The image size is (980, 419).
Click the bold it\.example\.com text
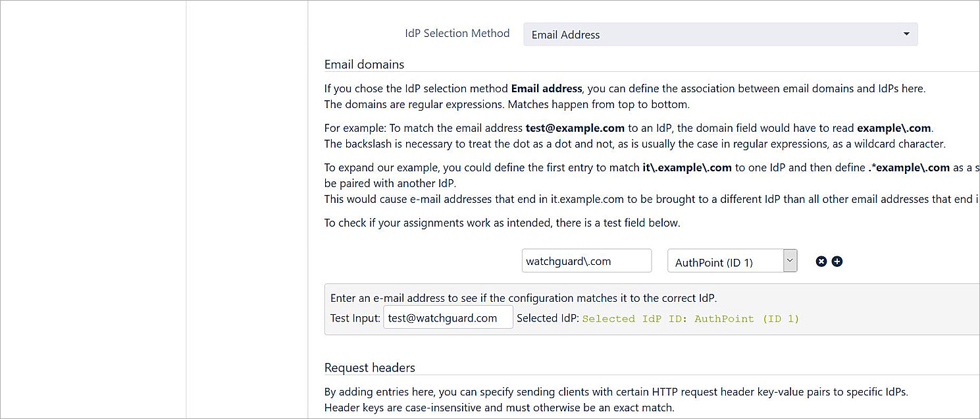click(686, 167)
